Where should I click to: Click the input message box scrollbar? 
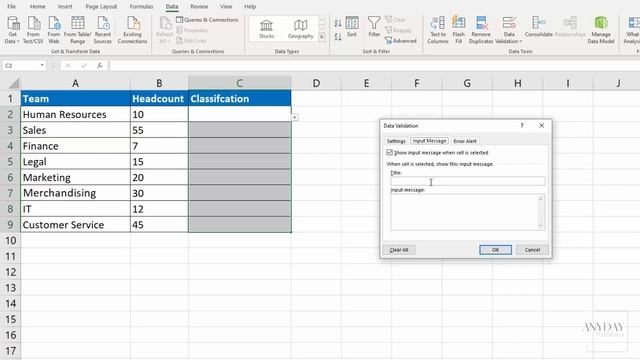pyautogui.click(x=541, y=212)
